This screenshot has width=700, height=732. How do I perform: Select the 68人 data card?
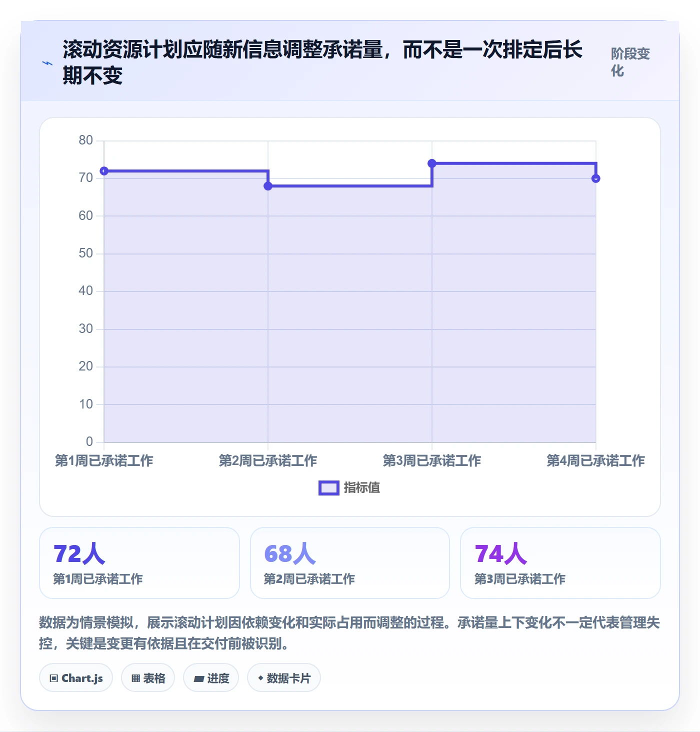350,563
